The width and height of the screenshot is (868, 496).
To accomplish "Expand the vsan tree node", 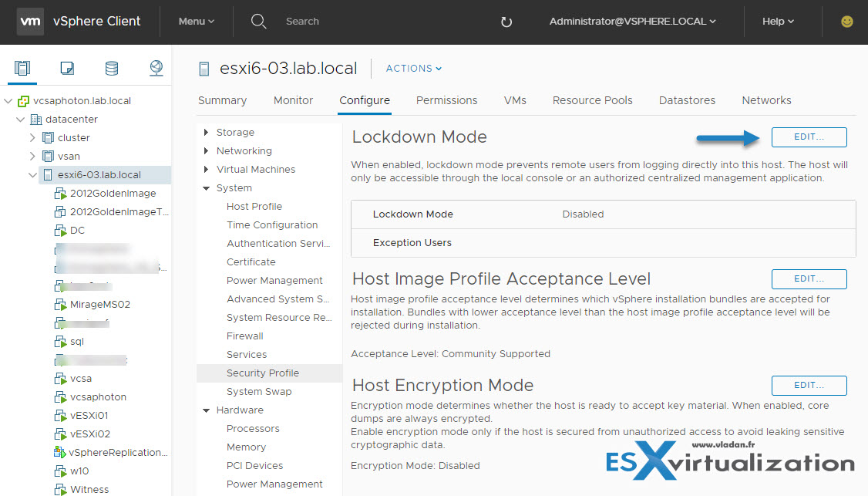I will pos(32,157).
